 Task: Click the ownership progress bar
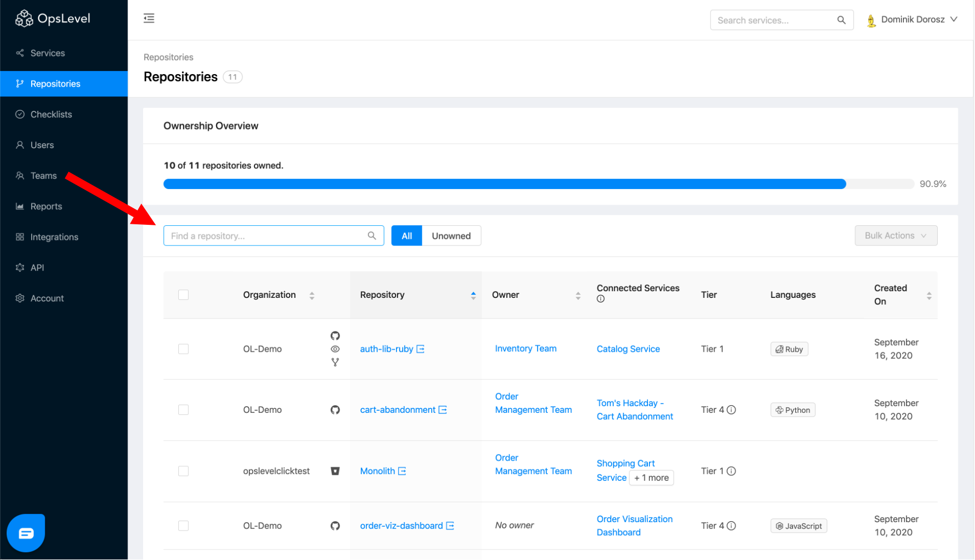(539, 184)
